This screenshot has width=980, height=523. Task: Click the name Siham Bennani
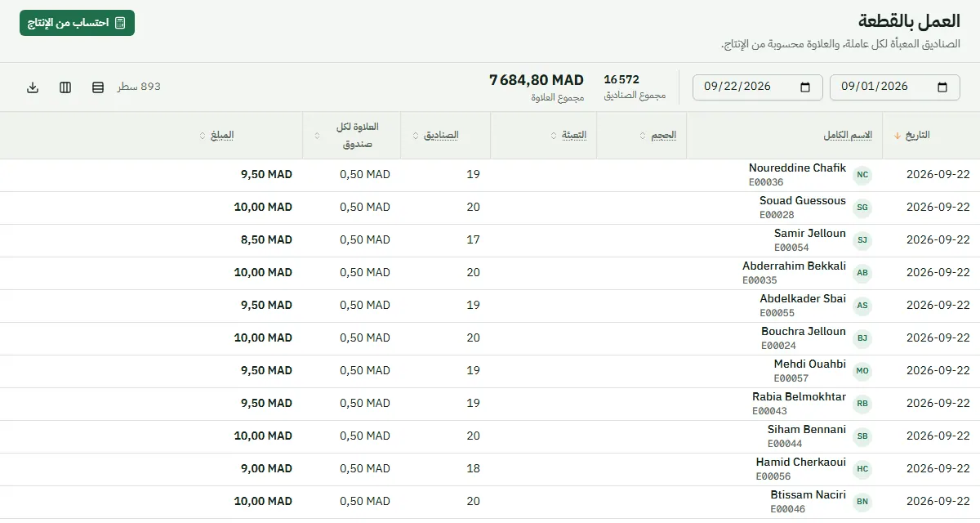807,430
